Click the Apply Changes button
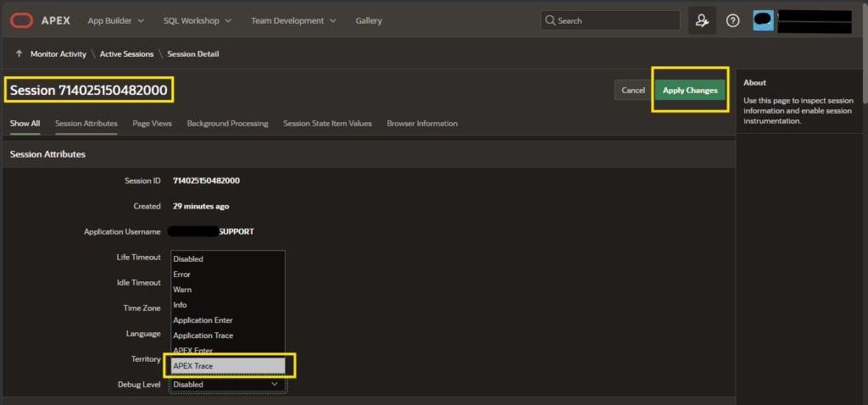 point(690,90)
